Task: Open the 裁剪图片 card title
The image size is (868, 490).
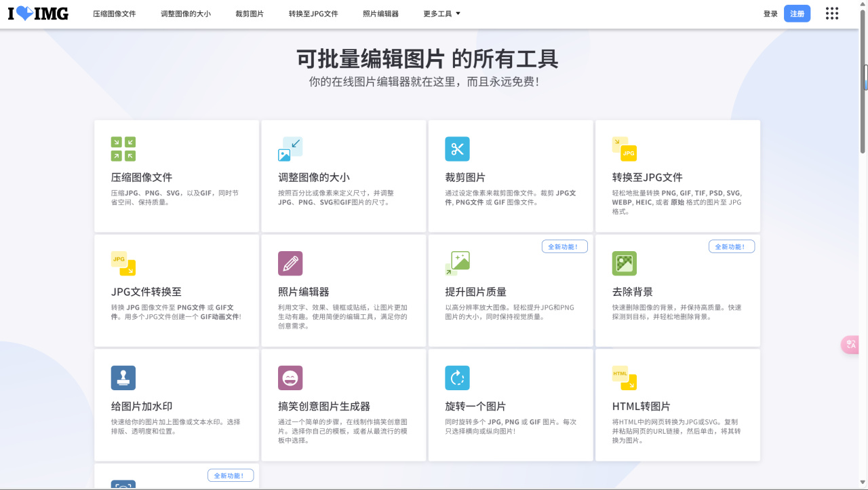Action: coord(465,178)
